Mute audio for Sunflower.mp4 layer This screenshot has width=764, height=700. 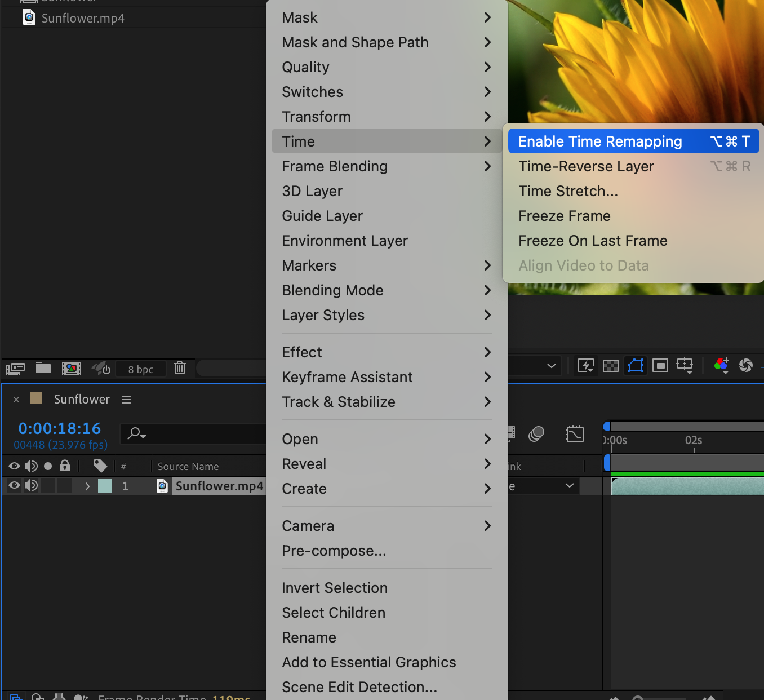[x=31, y=485]
